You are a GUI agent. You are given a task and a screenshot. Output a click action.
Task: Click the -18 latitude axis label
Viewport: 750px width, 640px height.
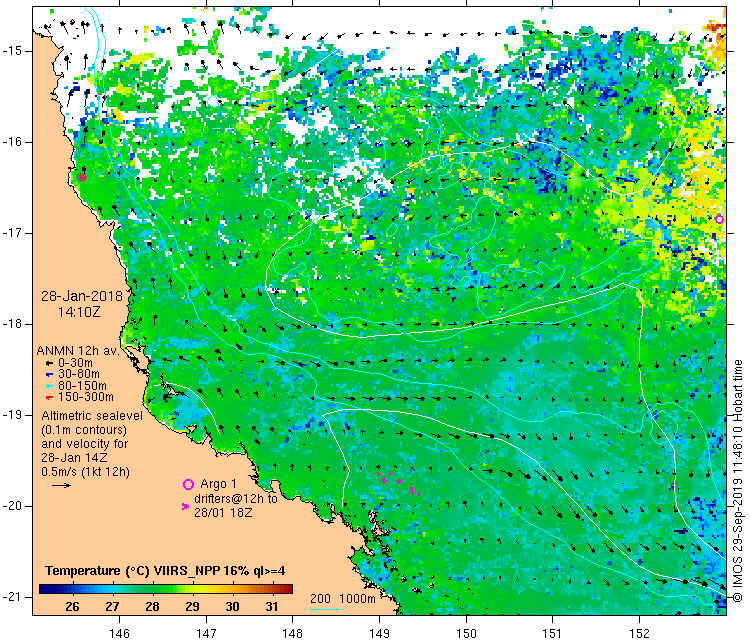11,324
